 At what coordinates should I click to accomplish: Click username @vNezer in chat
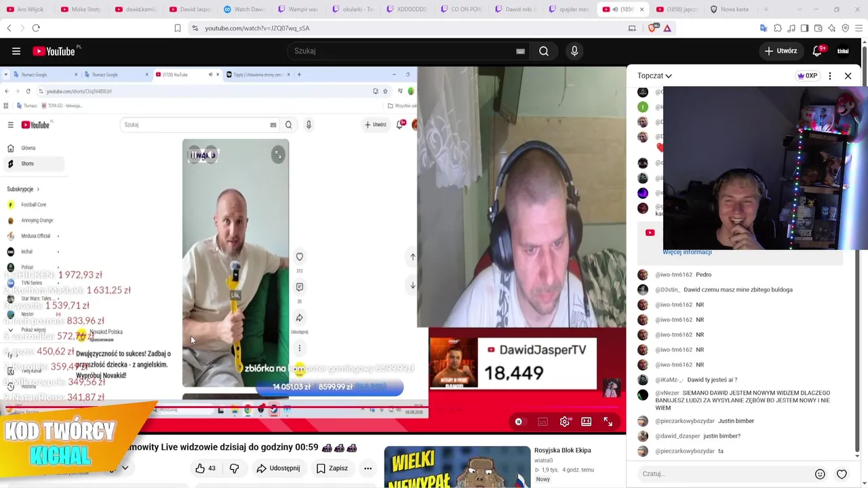coord(667,392)
